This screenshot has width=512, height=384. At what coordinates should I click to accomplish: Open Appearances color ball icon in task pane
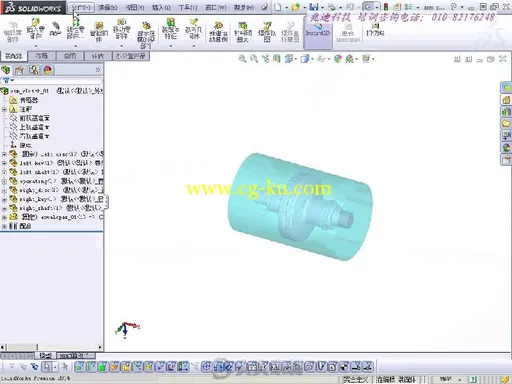(x=506, y=147)
